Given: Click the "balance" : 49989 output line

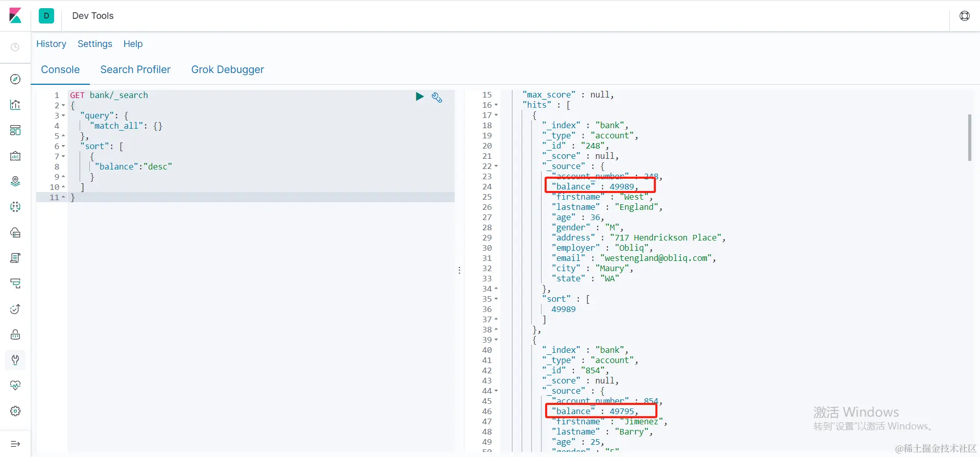Looking at the screenshot, I should click(x=595, y=187).
